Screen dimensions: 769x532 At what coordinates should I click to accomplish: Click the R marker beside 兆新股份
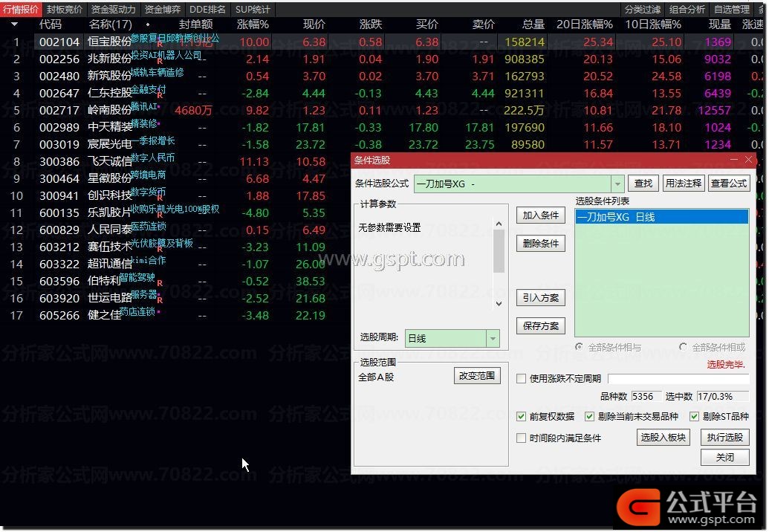pos(160,62)
